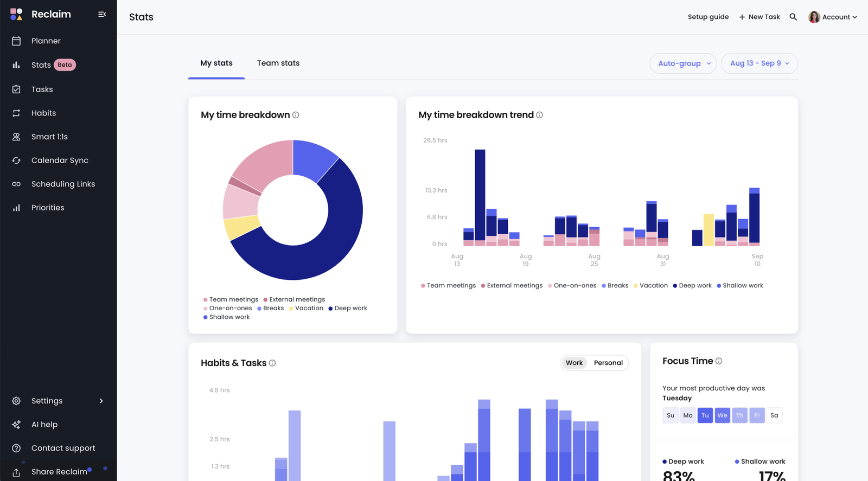868x481 pixels.
Task: Click the info icon beside Focus Time
Action: tap(719, 361)
